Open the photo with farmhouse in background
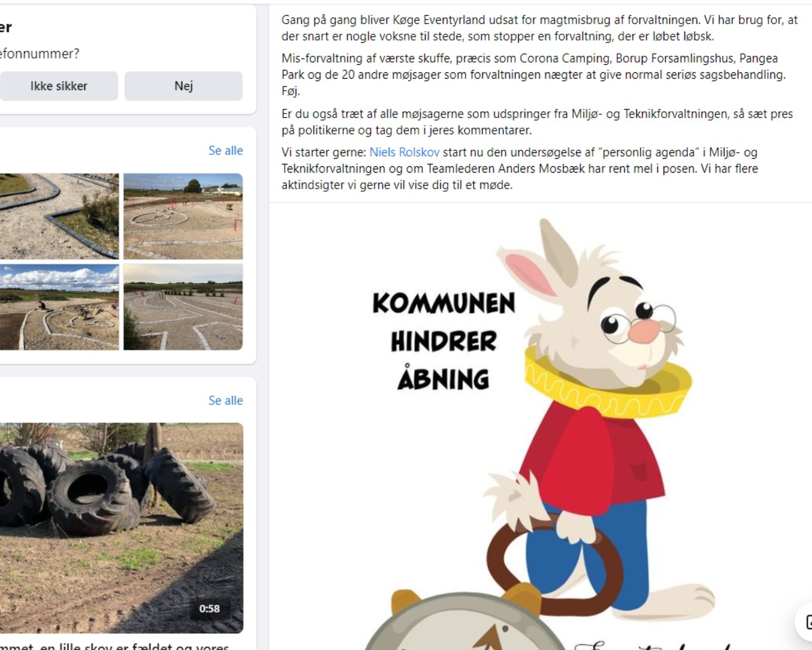 (x=183, y=216)
